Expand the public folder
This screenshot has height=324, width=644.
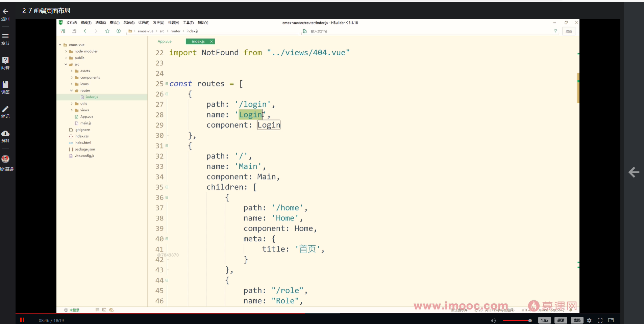pyautogui.click(x=66, y=58)
